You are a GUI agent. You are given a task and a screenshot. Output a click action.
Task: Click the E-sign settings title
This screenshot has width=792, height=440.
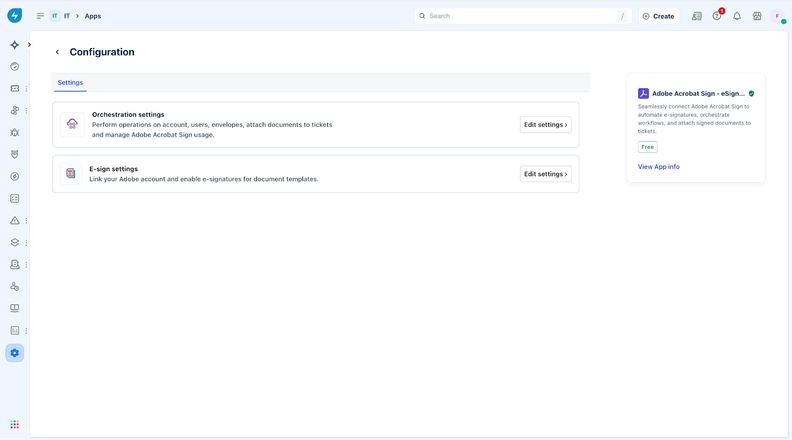tap(114, 169)
